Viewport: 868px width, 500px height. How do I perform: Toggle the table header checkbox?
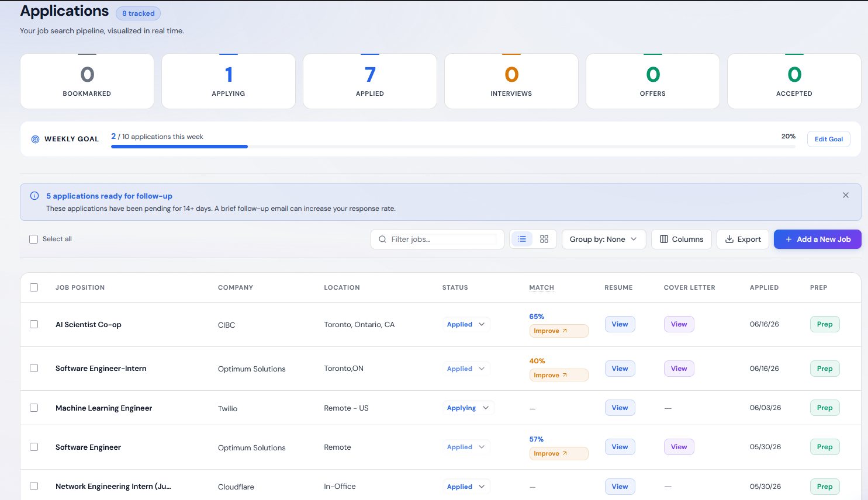[x=34, y=287]
